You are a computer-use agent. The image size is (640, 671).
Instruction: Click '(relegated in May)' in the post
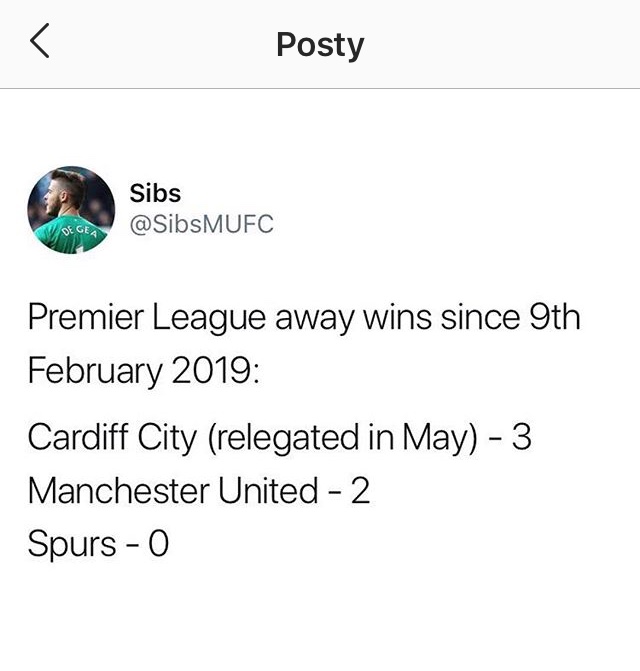pos(342,438)
